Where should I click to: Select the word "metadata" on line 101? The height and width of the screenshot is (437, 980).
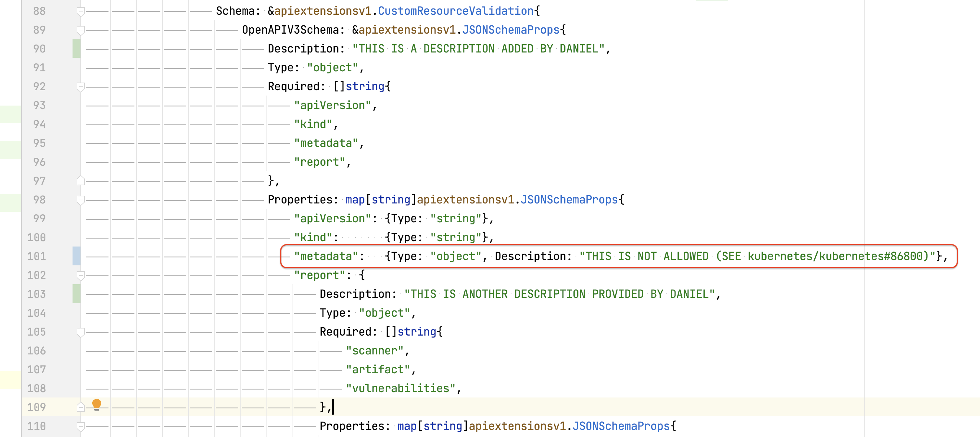click(x=326, y=256)
